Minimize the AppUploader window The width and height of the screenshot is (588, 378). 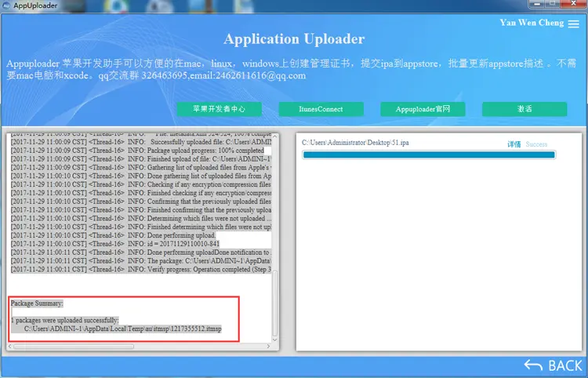click(537, 4)
